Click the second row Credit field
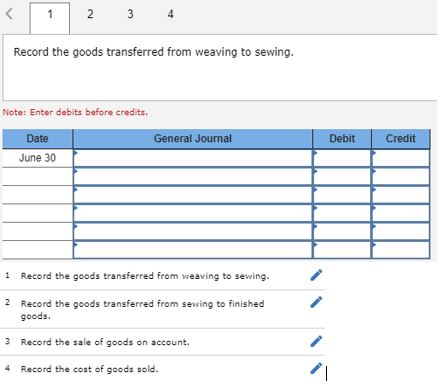The image size is (437, 386). [401, 176]
